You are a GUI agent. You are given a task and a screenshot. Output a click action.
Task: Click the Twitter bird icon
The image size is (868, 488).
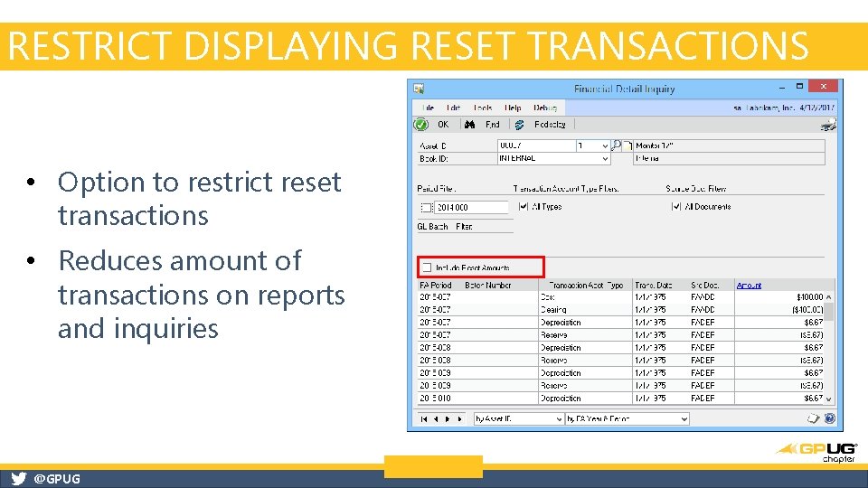click(x=18, y=479)
